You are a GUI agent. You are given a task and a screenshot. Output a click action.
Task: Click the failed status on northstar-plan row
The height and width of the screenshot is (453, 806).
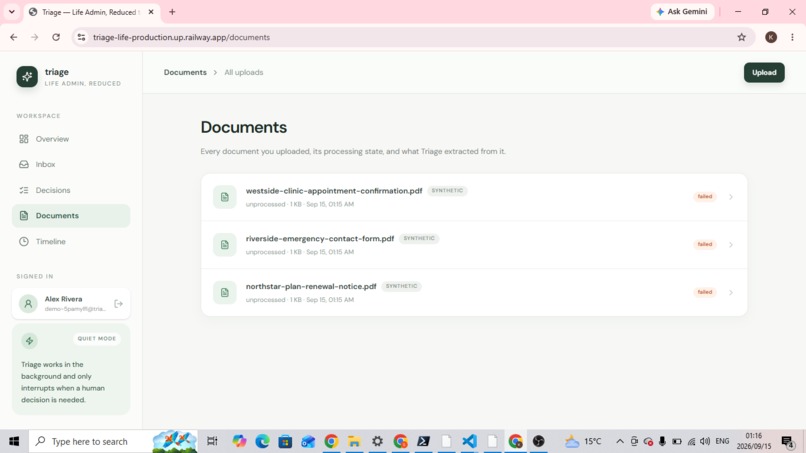click(x=705, y=292)
